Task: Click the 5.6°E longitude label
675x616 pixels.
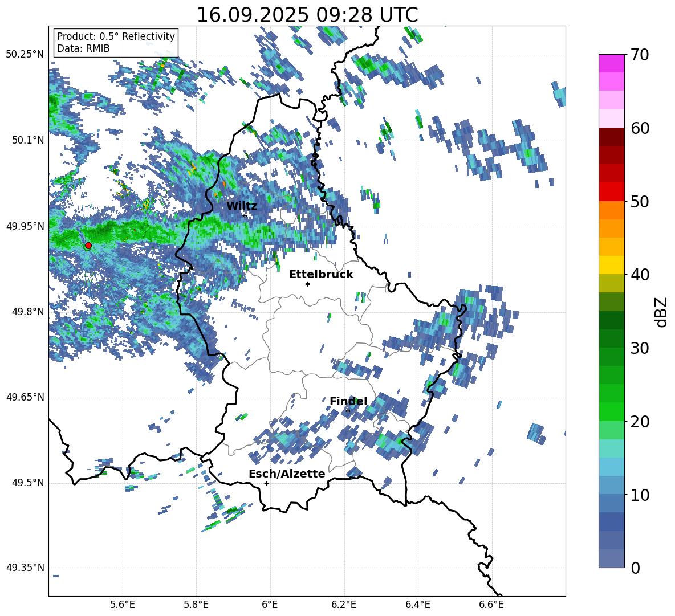Action: click(123, 605)
